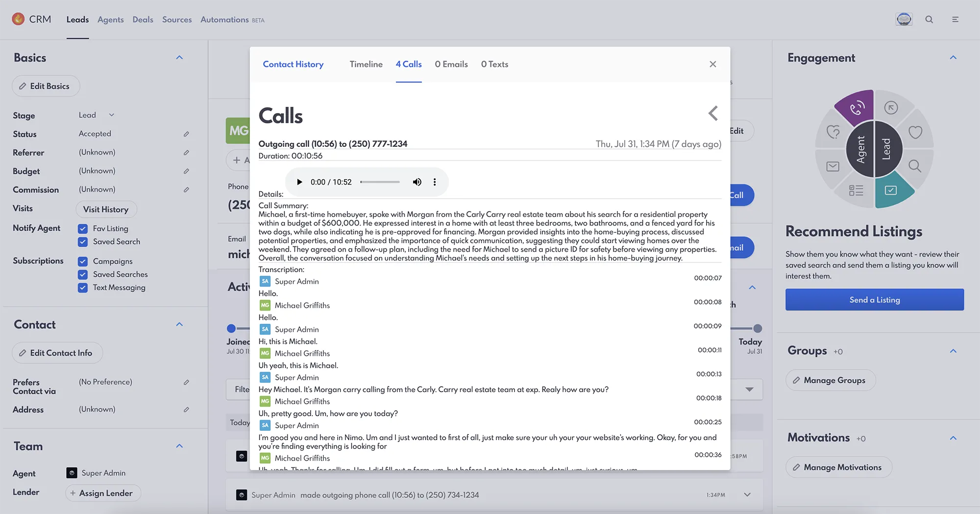Toggle the Campaigns subscription checkbox
The image size is (980, 514).
pyautogui.click(x=83, y=261)
